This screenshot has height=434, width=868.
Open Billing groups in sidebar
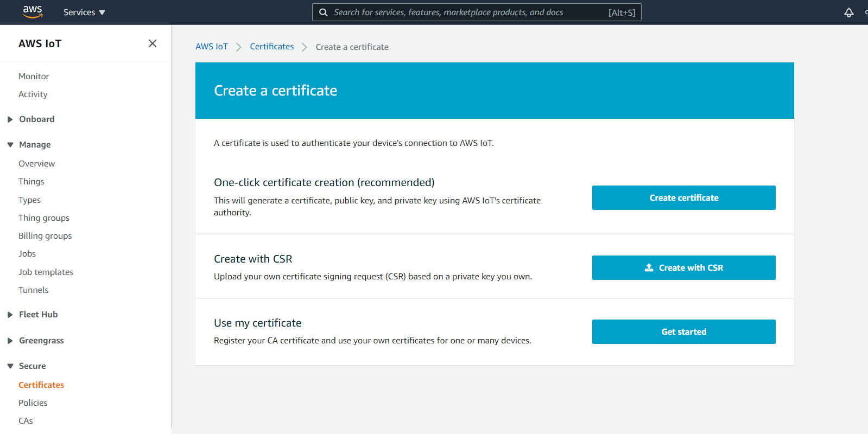coord(45,236)
